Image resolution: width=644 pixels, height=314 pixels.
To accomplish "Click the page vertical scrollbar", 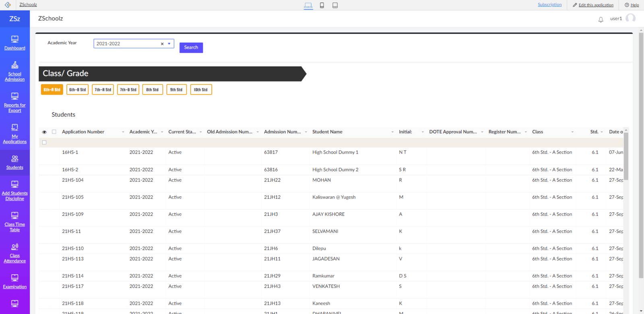I will coord(641,161).
